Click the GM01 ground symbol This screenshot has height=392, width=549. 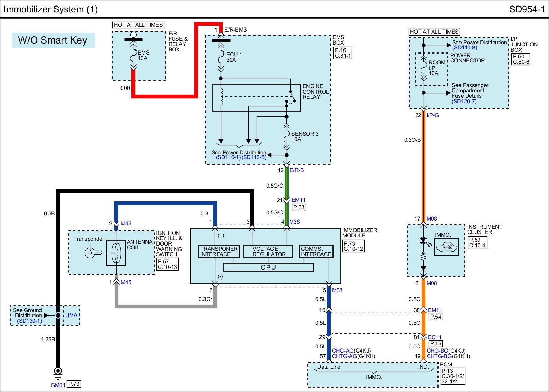point(58,371)
